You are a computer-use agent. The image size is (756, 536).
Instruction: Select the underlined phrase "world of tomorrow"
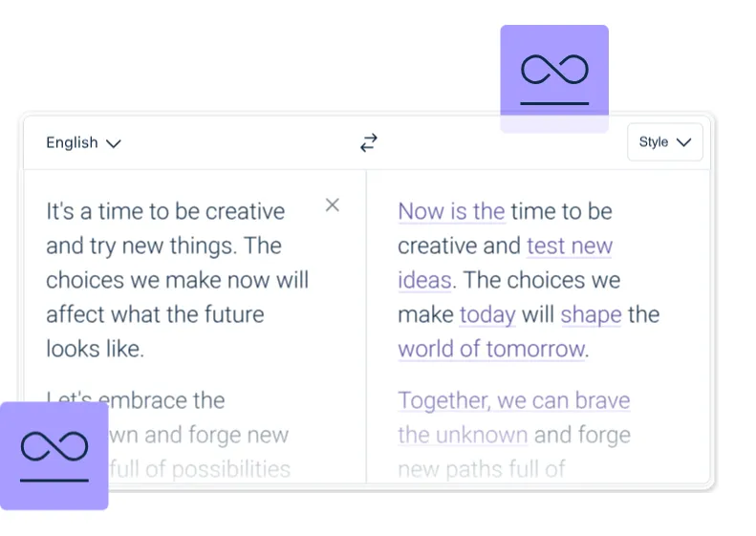click(x=490, y=349)
